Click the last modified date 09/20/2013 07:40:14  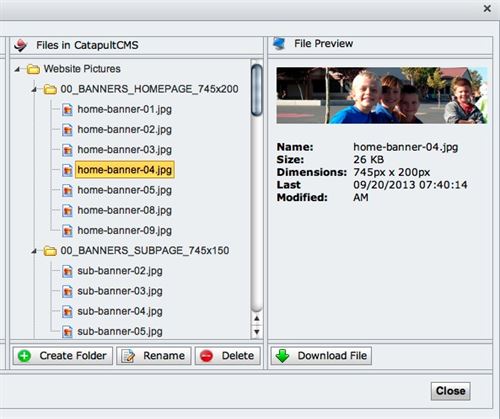click(410, 185)
